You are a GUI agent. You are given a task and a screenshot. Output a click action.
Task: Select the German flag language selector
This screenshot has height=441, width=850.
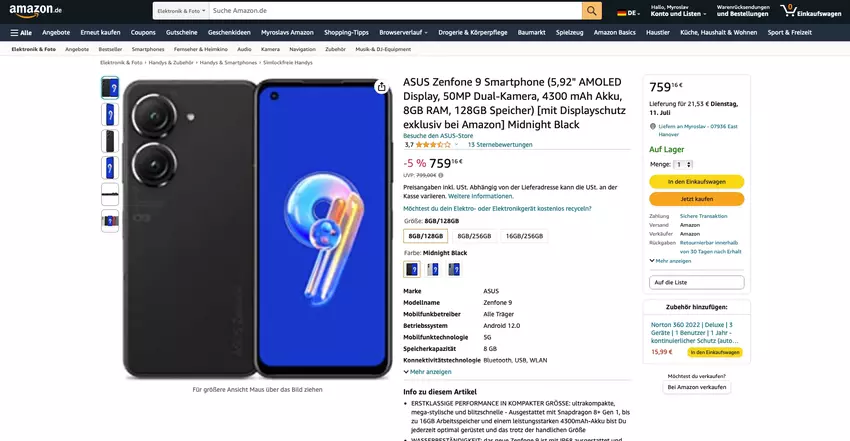pos(628,13)
